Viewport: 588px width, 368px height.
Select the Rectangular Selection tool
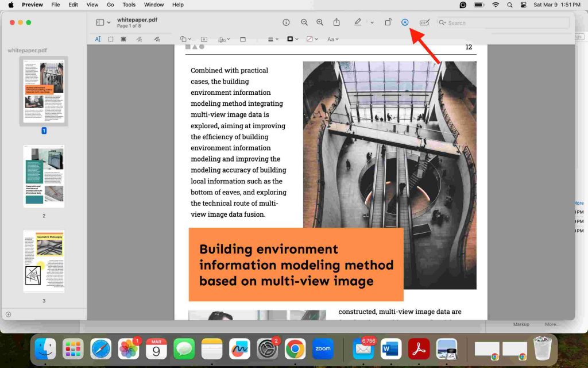111,39
